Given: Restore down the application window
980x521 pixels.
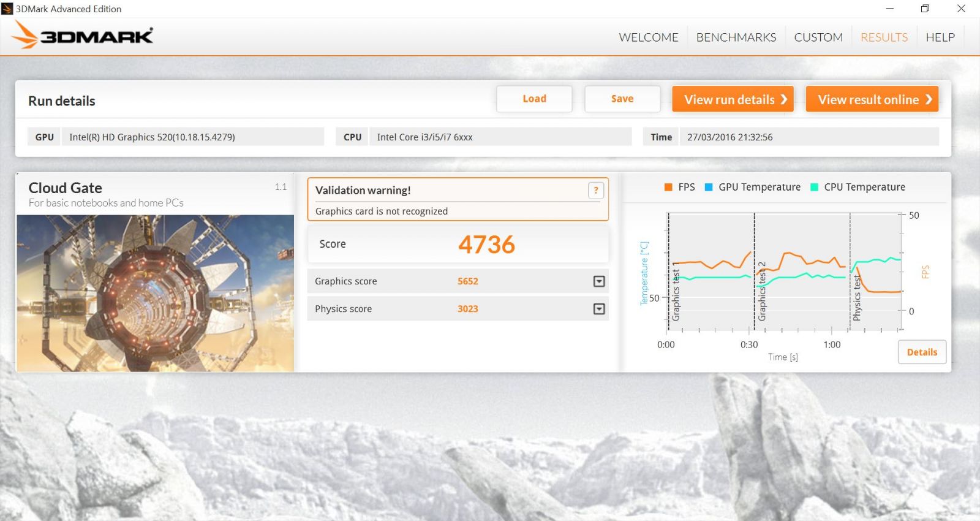Looking at the screenshot, I should point(925,9).
